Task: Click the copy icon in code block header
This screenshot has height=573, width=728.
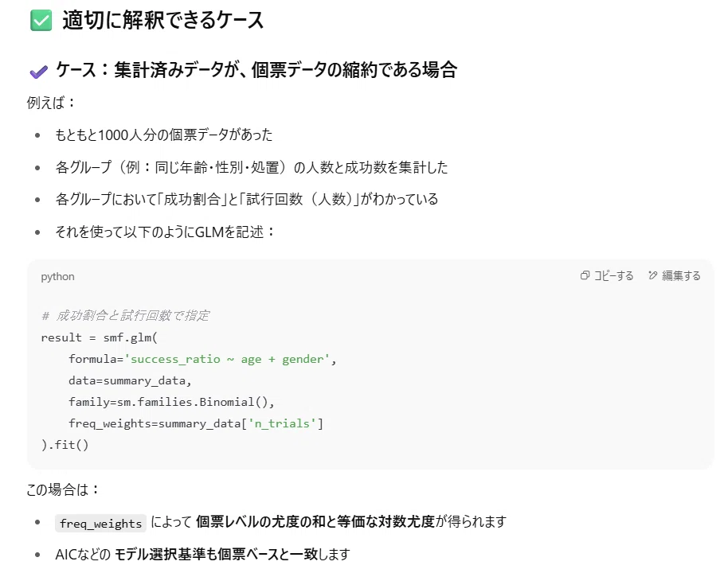Action: pos(585,275)
